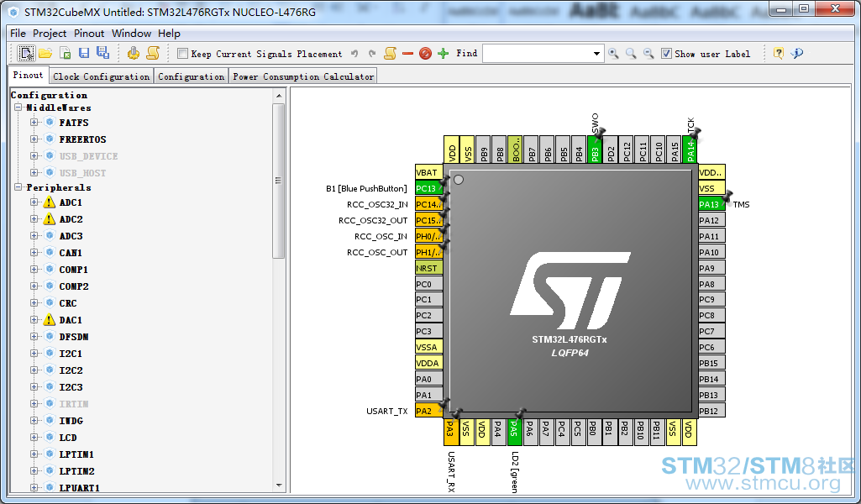861x504 pixels.
Task: Open the File menu
Action: 18,34
